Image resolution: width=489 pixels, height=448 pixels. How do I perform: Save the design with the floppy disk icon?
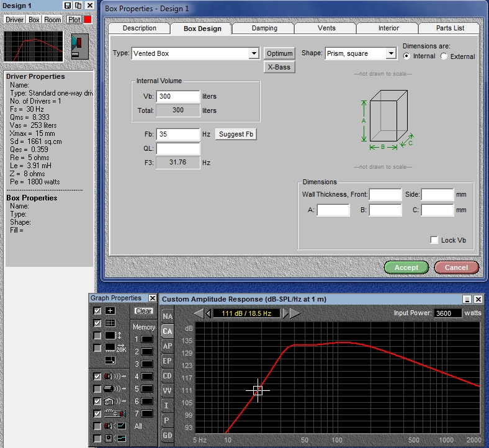(x=68, y=6)
